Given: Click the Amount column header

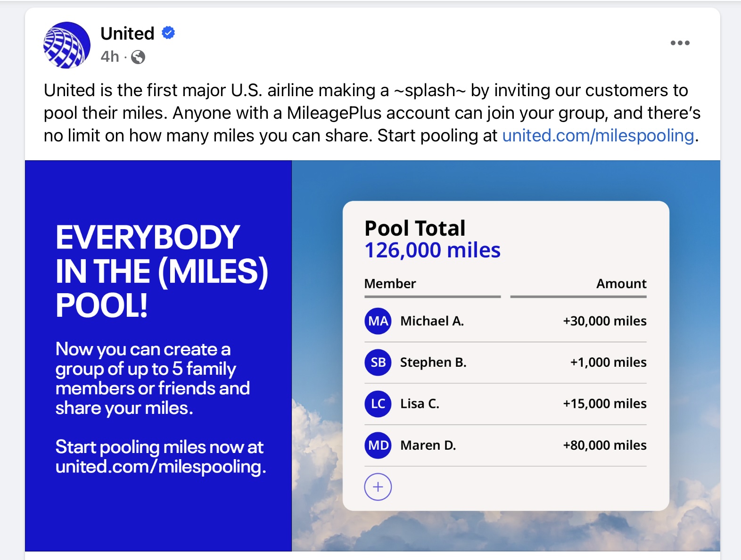Looking at the screenshot, I should click(x=621, y=284).
